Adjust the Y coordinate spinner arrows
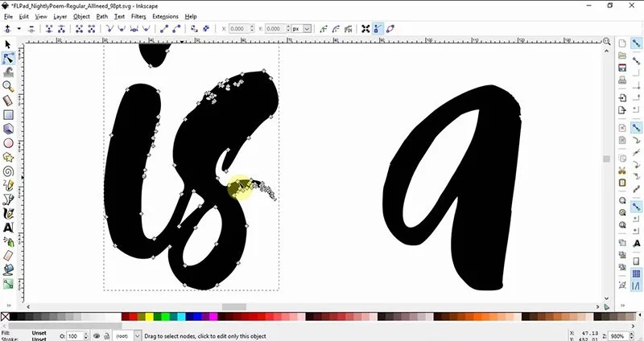This screenshot has height=341, width=644. (288, 29)
